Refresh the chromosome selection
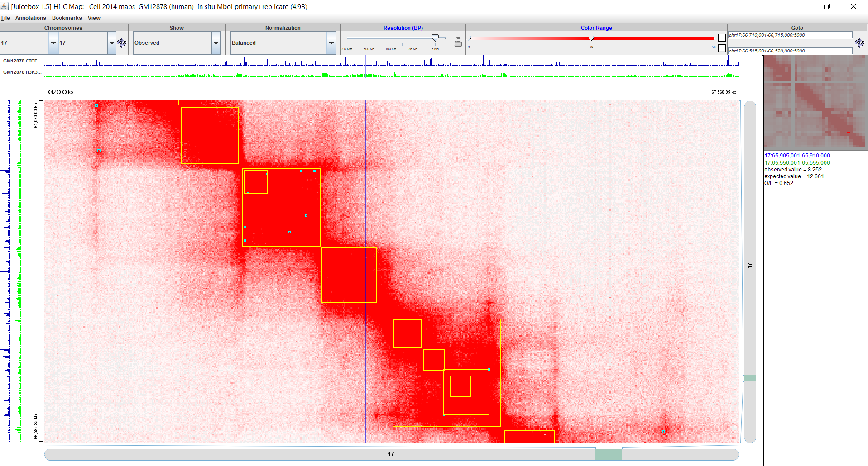The width and height of the screenshot is (868, 466). [x=122, y=43]
